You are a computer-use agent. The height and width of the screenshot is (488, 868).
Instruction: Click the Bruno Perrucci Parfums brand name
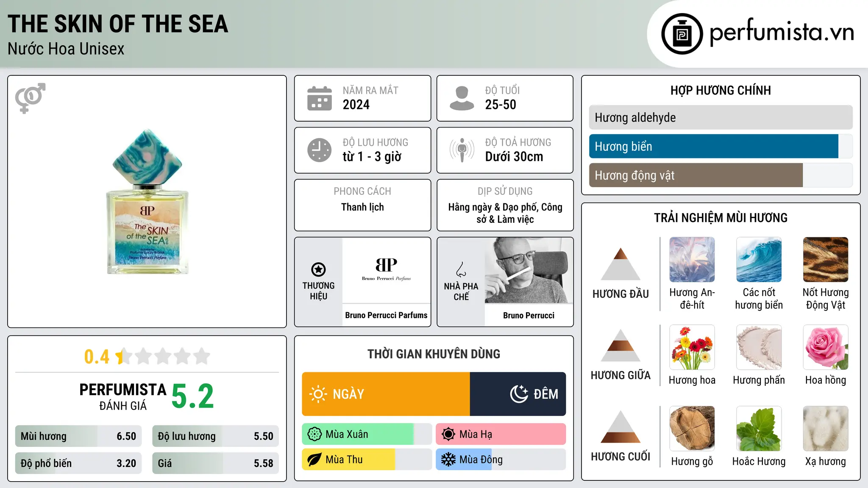(386, 315)
